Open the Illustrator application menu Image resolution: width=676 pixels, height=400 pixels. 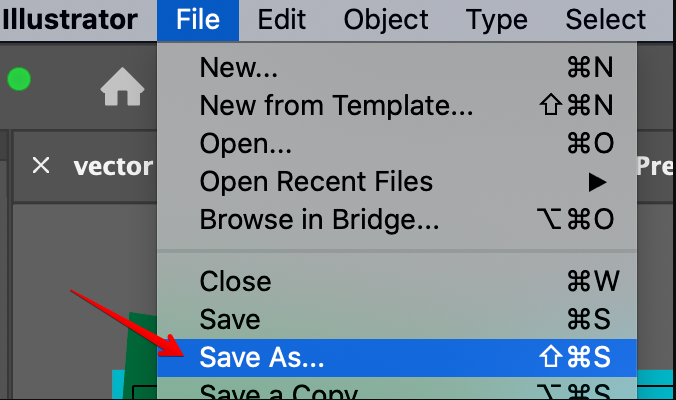[69, 20]
